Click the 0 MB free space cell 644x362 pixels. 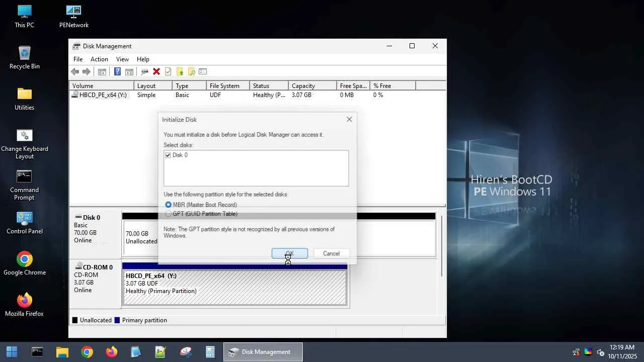(x=347, y=95)
